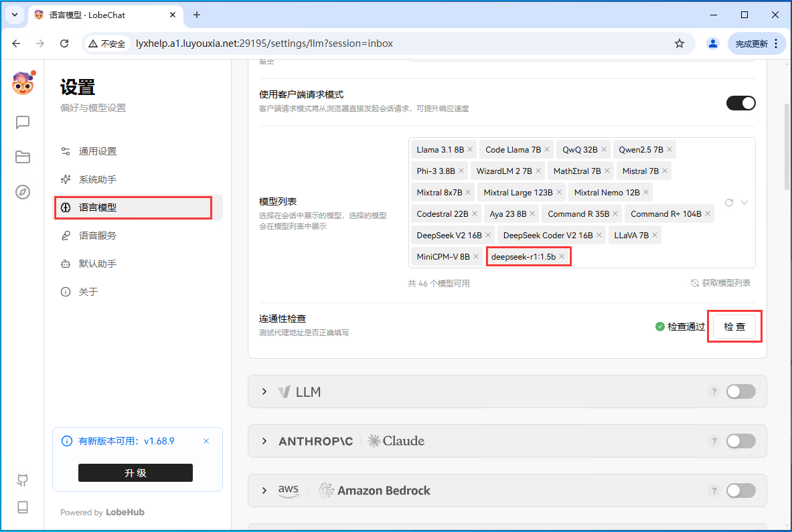Remove the Phi-3 3.8B model tag
The width and height of the screenshot is (792, 532).
[x=461, y=171]
